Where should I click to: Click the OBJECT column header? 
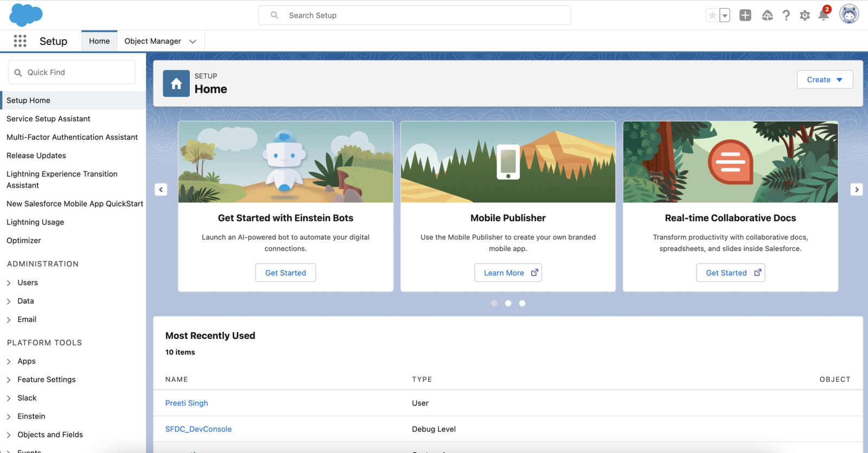tap(835, 379)
